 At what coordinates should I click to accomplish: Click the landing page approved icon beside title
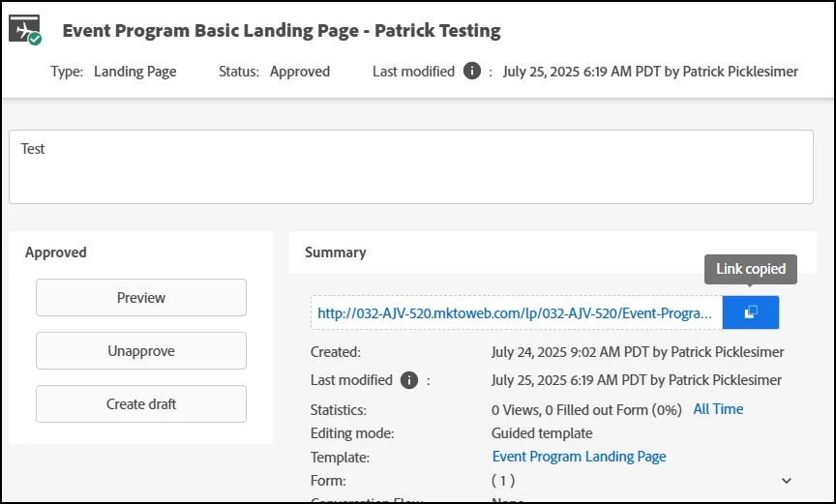pyautogui.click(x=25, y=30)
